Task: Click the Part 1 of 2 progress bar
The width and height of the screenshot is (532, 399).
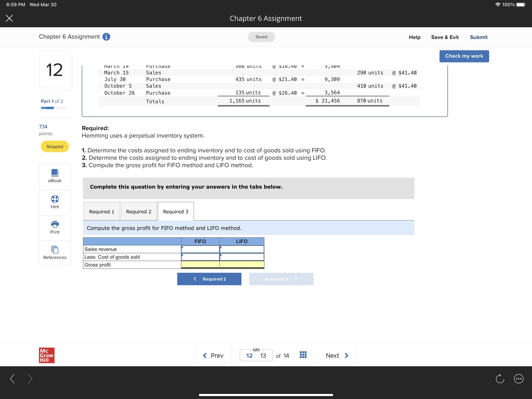Action: [53, 108]
